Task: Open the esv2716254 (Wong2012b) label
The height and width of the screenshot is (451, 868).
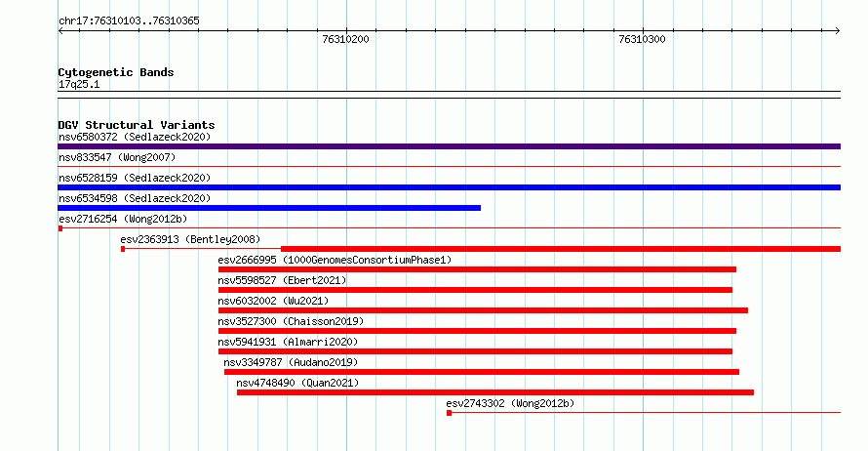Action: coord(123,219)
